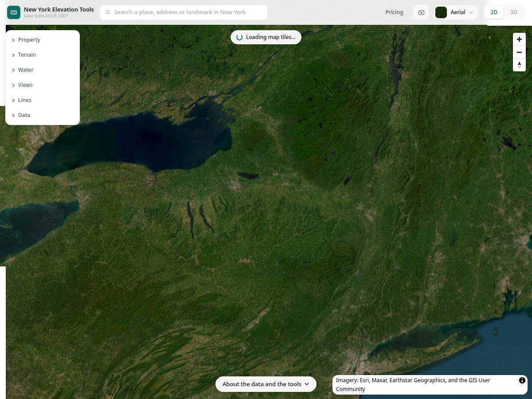Image resolution: width=532 pixels, height=399 pixels.
Task: Click the search magnifier icon
Action: (x=108, y=12)
